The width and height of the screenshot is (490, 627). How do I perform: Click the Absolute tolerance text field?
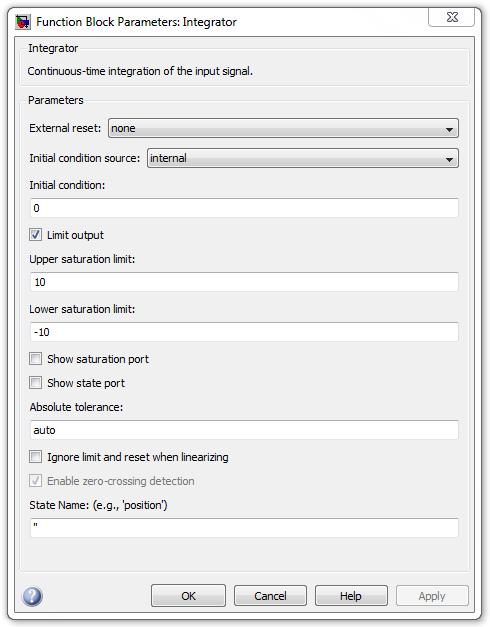(x=244, y=430)
